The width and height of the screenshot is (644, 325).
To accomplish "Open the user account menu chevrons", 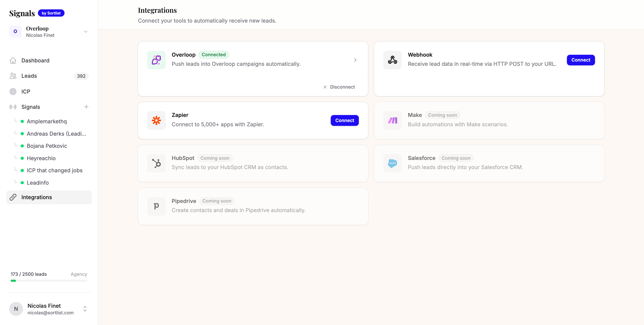I will [85, 309].
